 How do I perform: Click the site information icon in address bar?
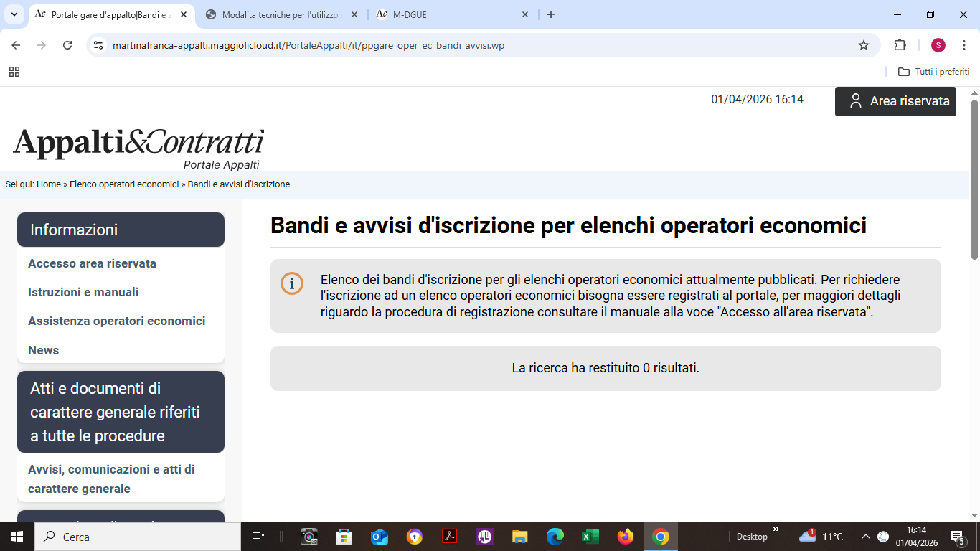point(99,45)
